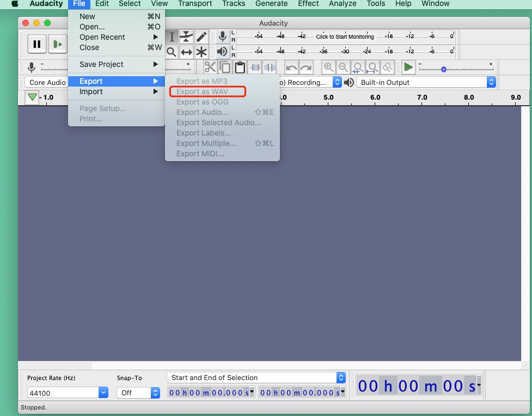
Task: Choose New from the File menu
Action: click(x=117, y=16)
